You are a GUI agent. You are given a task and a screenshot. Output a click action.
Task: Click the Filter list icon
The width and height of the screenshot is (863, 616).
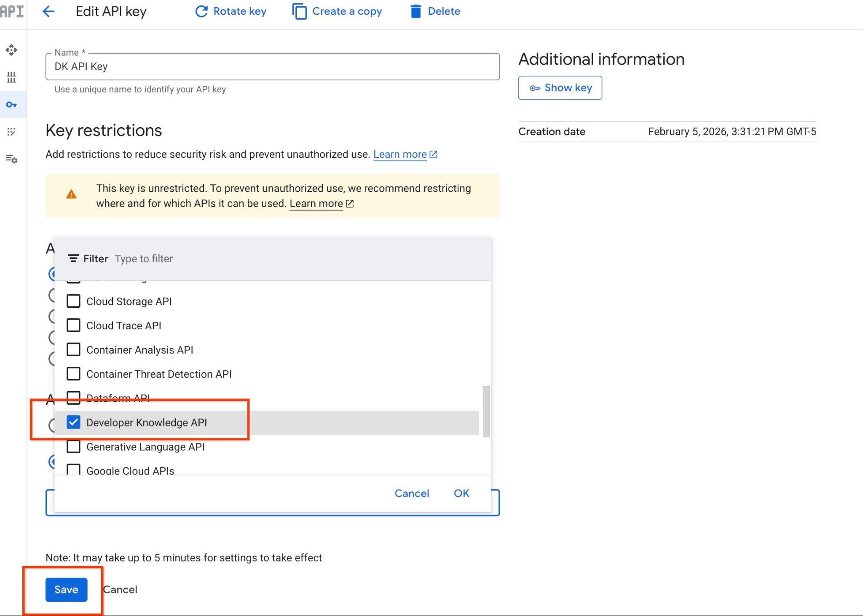(x=73, y=259)
